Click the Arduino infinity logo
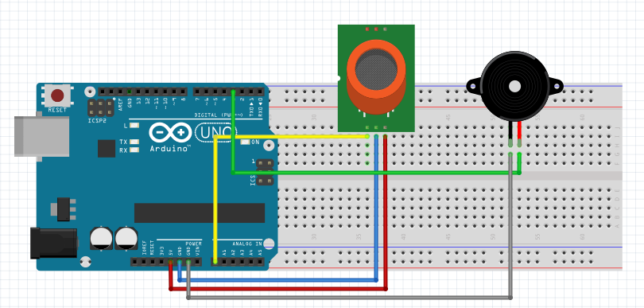The width and height of the screenshot is (644, 308). 170,133
